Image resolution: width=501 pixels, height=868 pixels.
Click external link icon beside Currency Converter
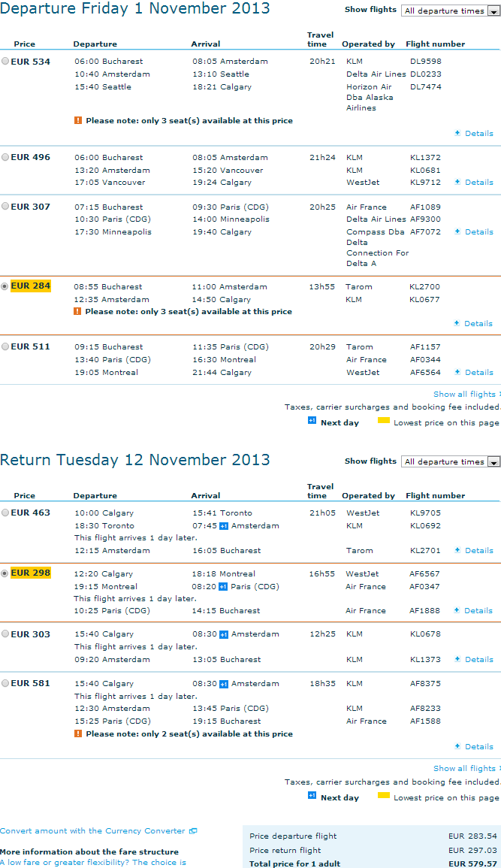tap(193, 831)
